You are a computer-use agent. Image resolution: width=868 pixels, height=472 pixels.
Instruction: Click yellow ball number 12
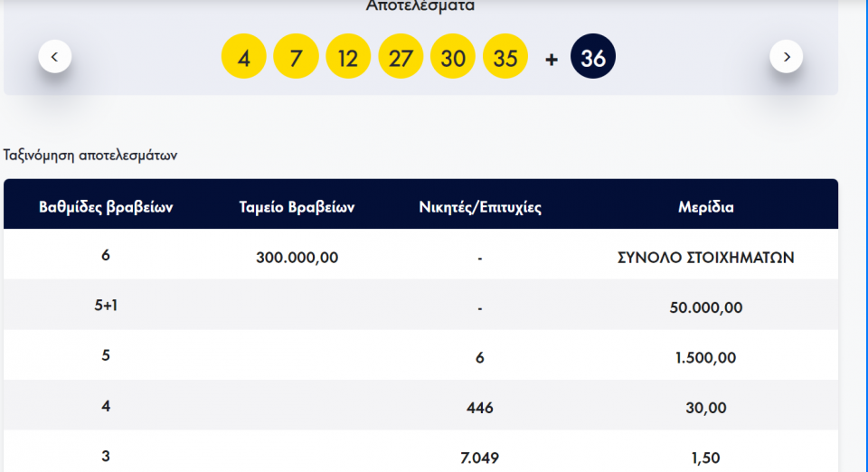(348, 57)
